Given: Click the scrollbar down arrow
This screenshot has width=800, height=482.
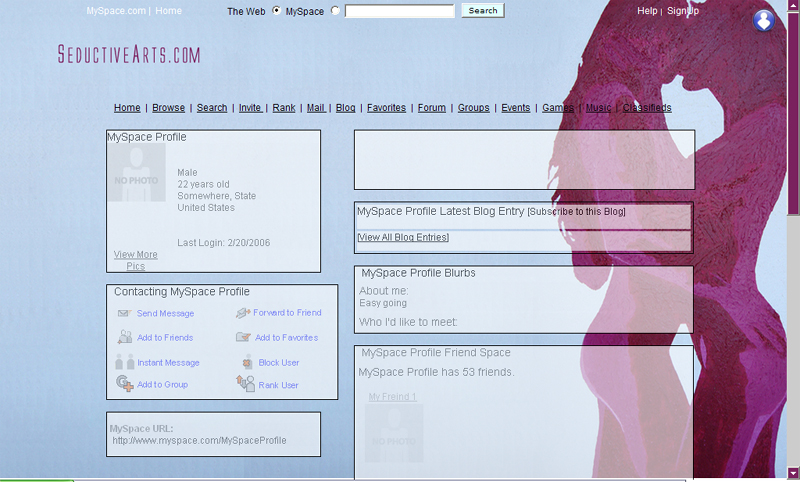Looking at the screenshot, I should click(793, 472).
